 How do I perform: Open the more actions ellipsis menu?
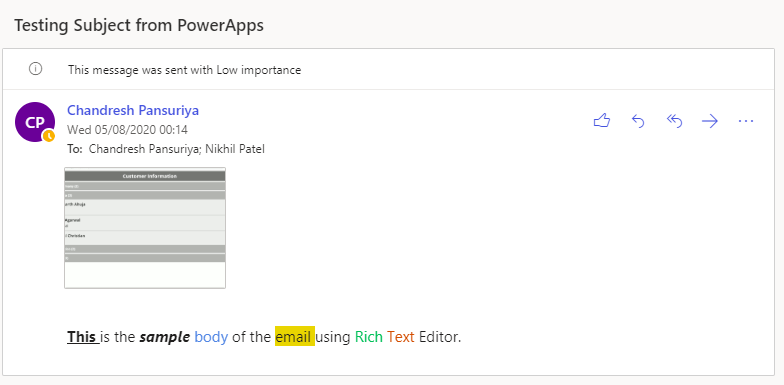[x=746, y=121]
